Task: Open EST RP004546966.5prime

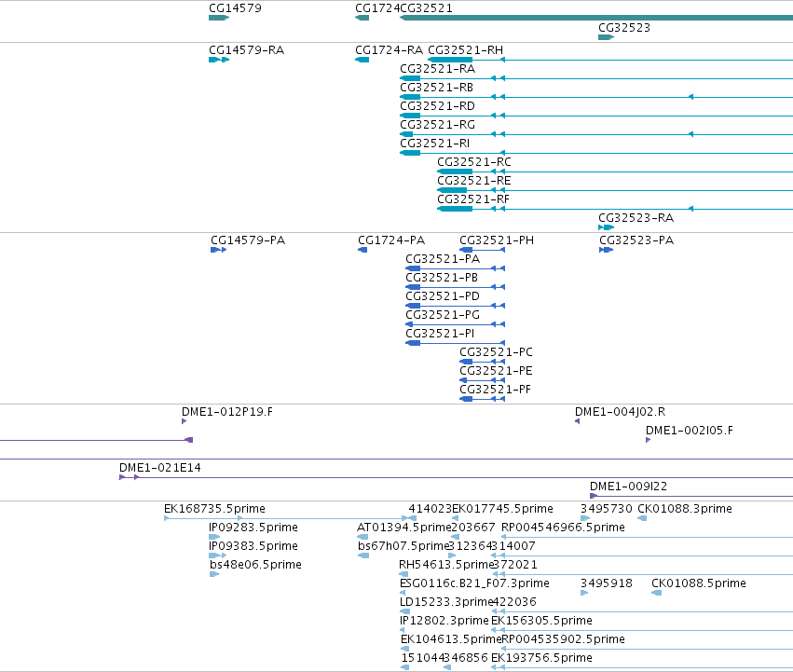Action: [563, 528]
